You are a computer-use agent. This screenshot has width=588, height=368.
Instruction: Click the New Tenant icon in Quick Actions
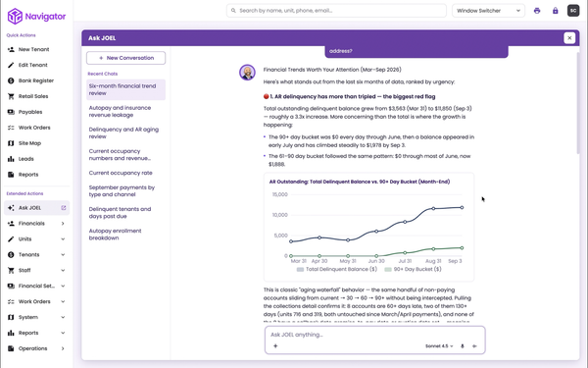click(x=11, y=49)
